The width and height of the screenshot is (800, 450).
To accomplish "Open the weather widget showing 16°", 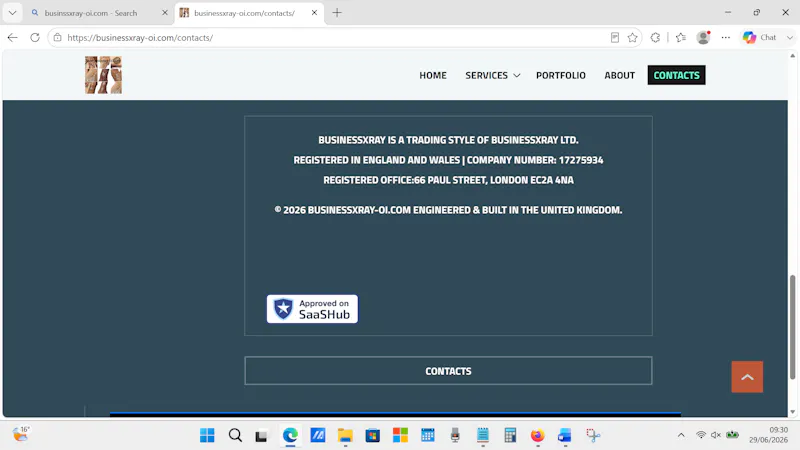I will click(21, 434).
